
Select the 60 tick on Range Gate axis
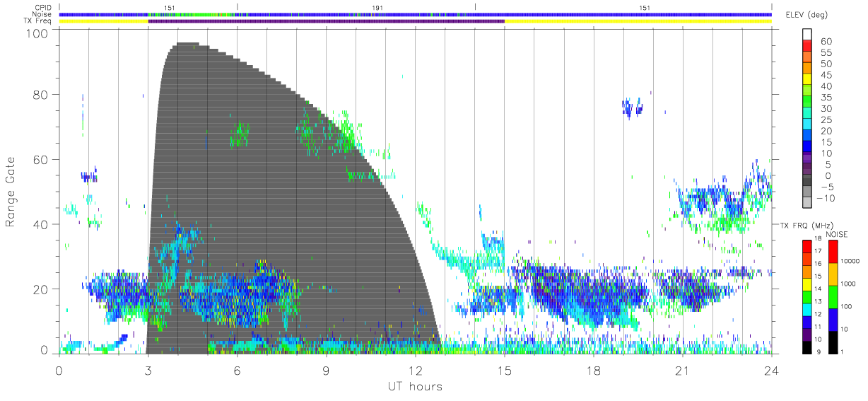(x=40, y=160)
